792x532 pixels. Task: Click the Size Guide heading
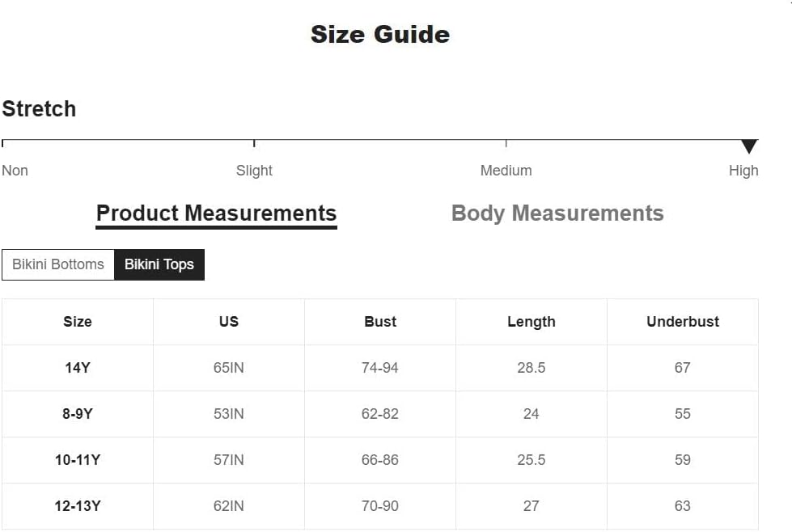click(x=380, y=34)
